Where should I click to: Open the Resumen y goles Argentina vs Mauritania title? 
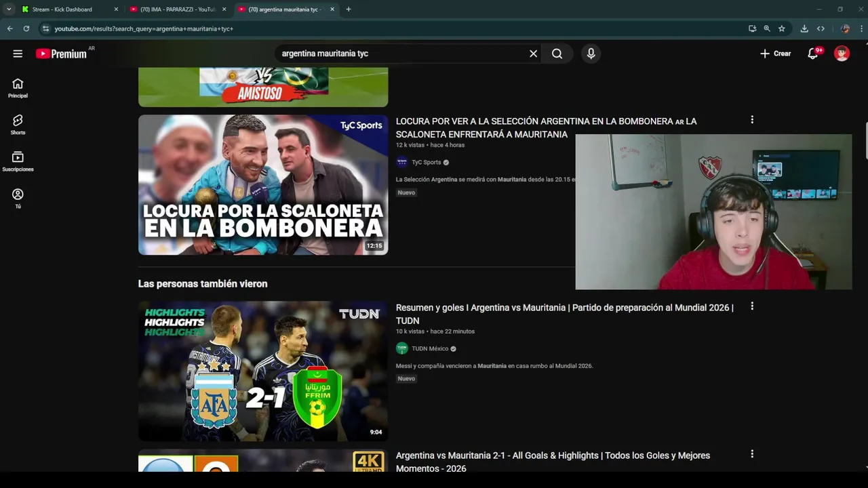coord(564,314)
